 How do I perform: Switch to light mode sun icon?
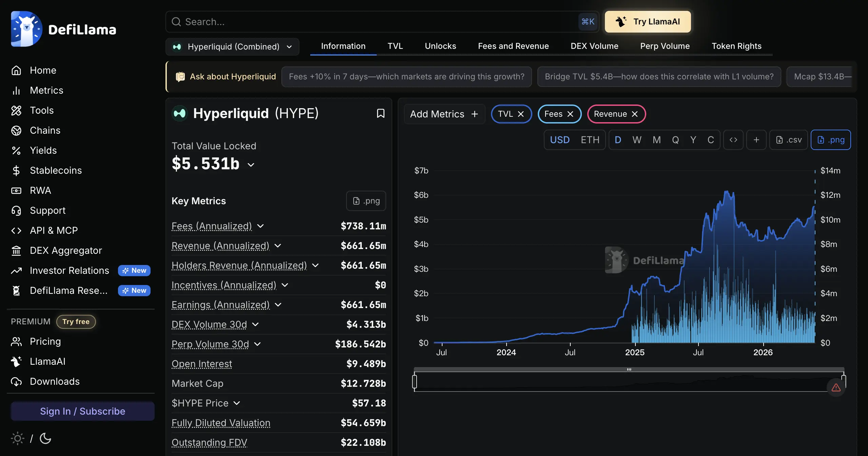(x=17, y=438)
